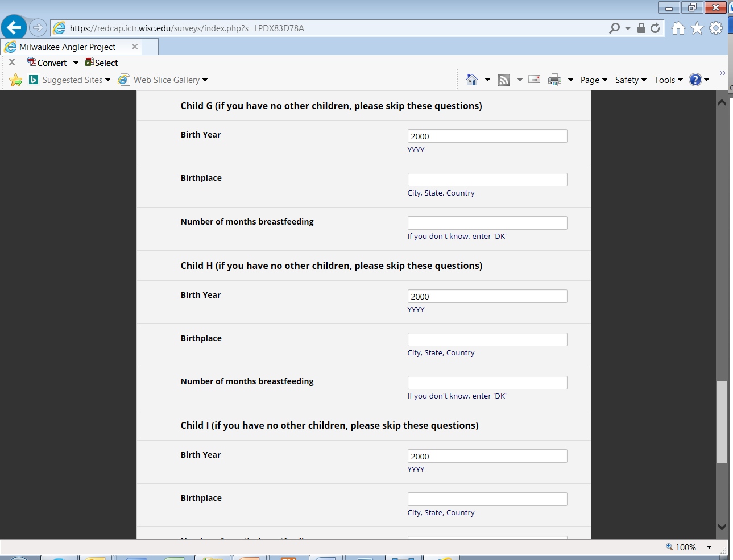The height and width of the screenshot is (560, 733).
Task: Show the security report lock icon
Action: tap(641, 28)
